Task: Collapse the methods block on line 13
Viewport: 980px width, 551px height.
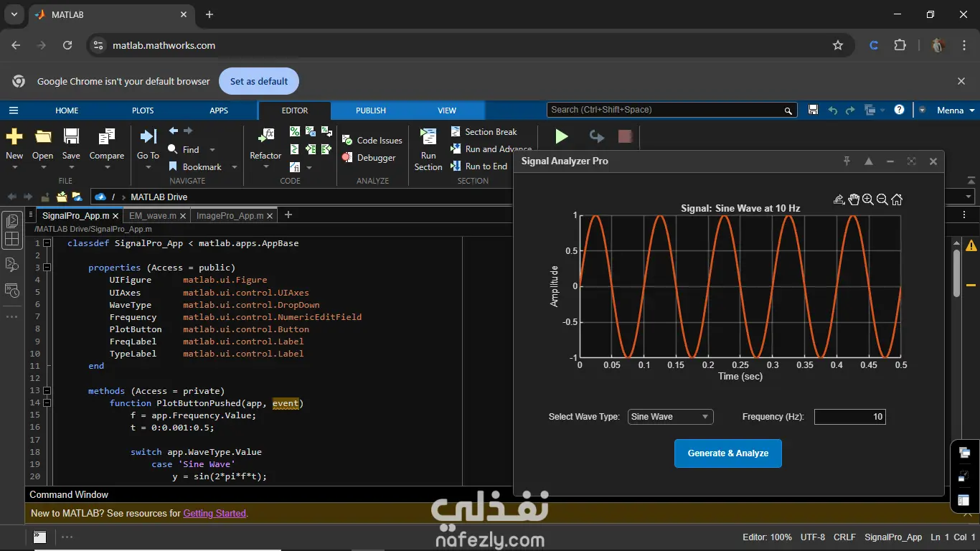Action: pos(47,391)
